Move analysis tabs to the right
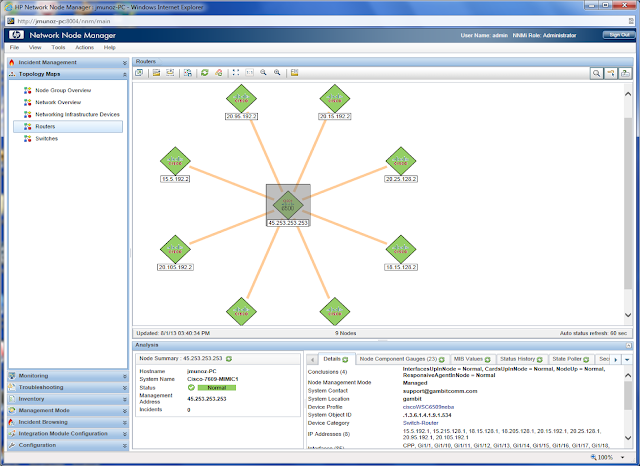The image size is (640, 466). 616,359
